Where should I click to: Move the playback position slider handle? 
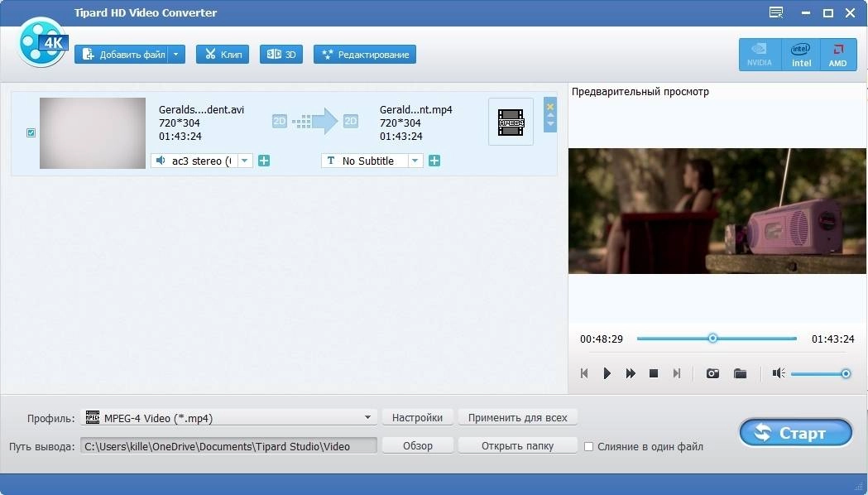(712, 339)
